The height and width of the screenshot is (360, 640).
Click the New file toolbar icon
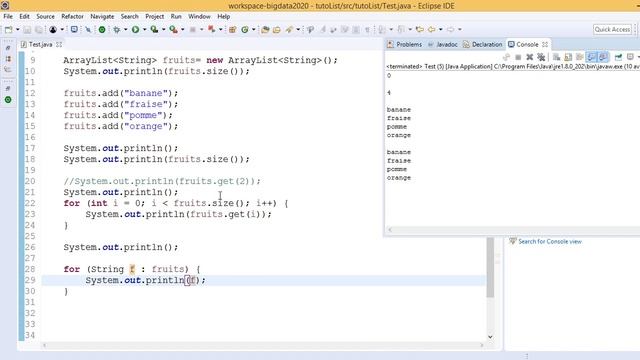coord(8,29)
